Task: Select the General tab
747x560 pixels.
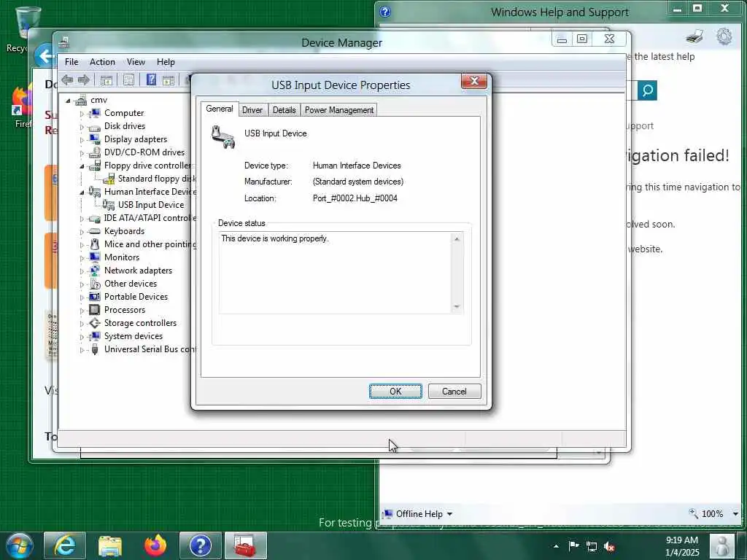Action: coord(219,109)
